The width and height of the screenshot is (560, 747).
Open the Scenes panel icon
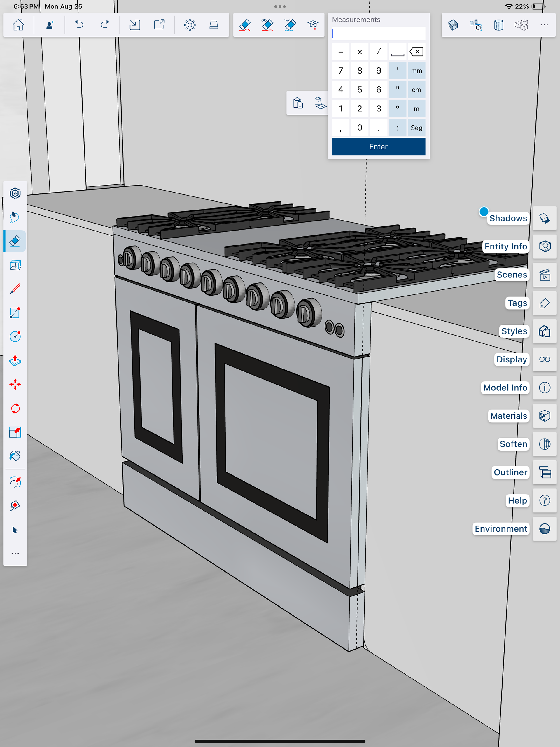[545, 275]
